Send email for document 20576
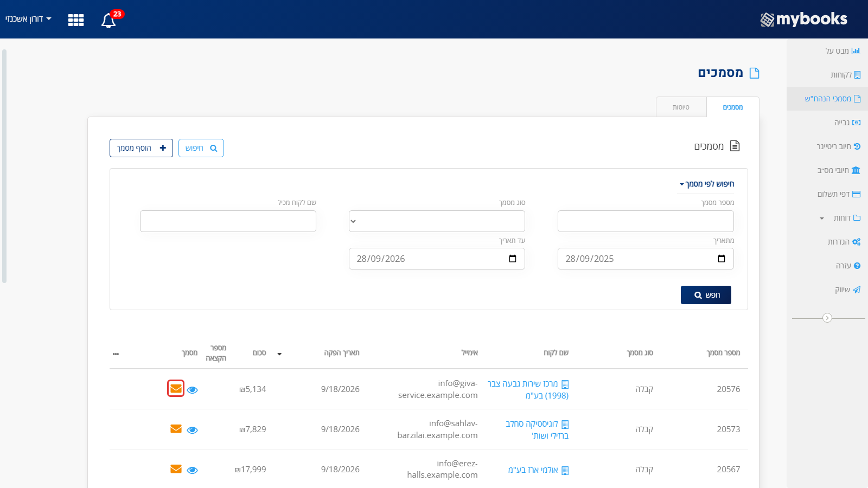 coord(176,389)
